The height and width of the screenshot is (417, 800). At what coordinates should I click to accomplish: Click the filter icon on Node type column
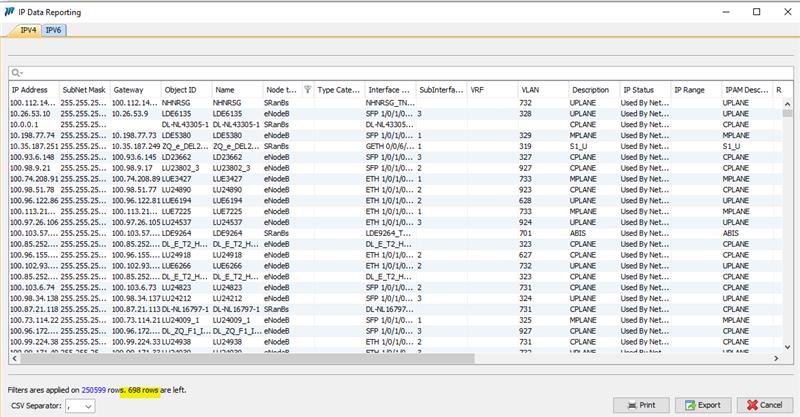click(x=307, y=90)
